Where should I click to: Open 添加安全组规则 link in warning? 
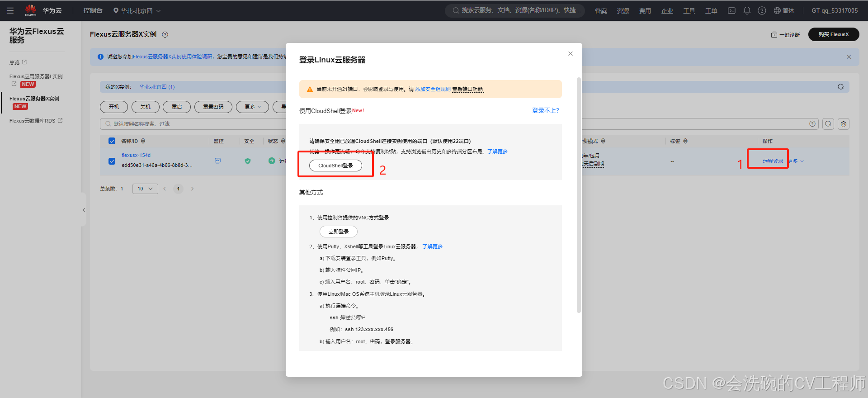pos(433,89)
